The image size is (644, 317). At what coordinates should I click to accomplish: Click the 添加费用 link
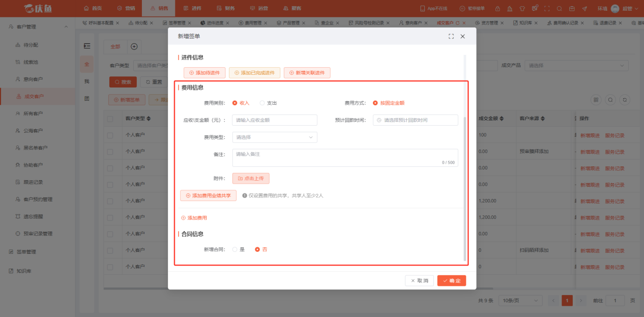[194, 218]
